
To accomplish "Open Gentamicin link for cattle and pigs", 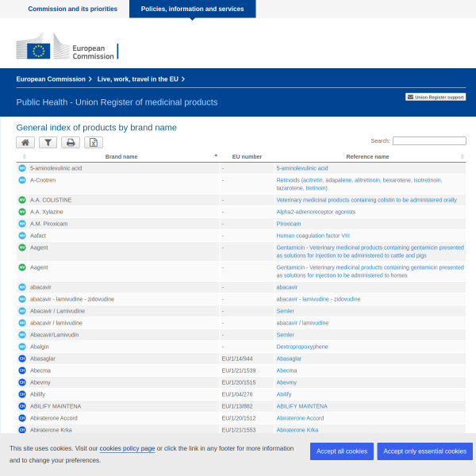I will [370, 251].
